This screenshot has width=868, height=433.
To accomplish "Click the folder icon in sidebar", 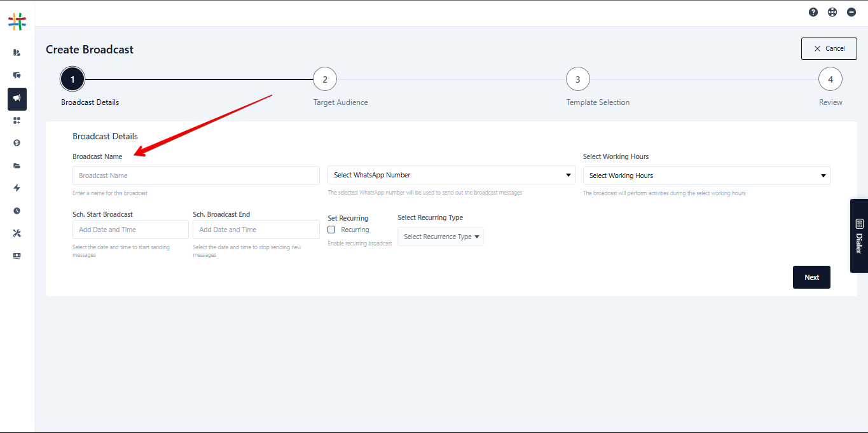I will click(17, 166).
